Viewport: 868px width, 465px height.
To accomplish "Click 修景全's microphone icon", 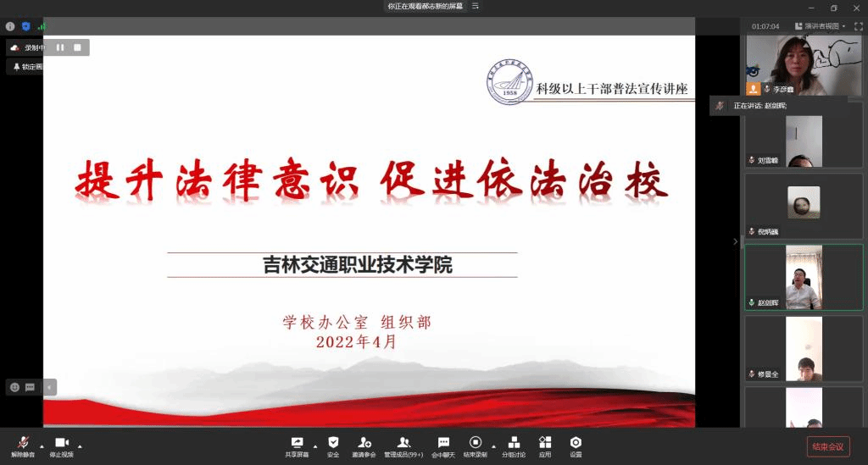I will 752,374.
